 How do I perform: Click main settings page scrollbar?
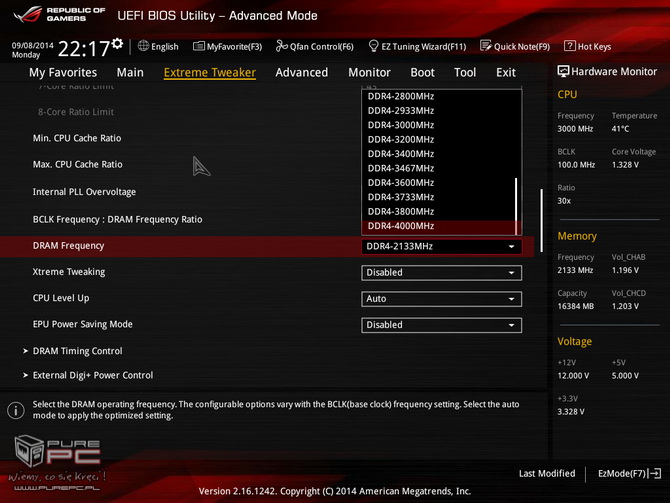point(541,220)
